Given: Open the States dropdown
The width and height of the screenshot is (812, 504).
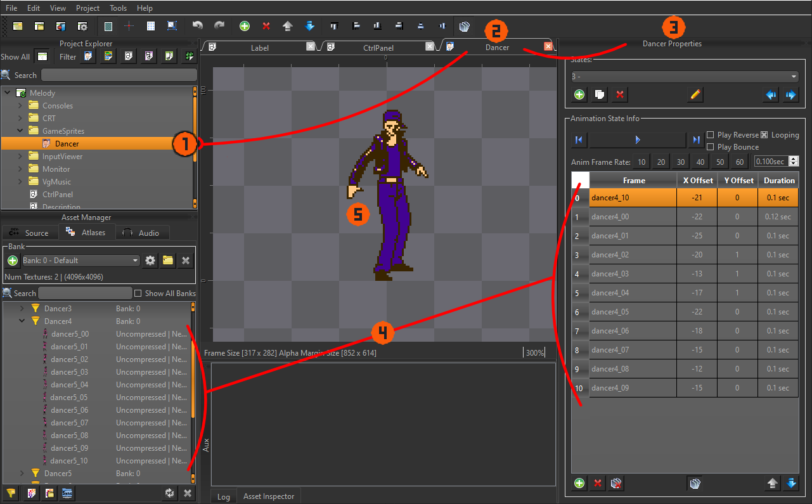Looking at the screenshot, I should pyautogui.click(x=685, y=77).
